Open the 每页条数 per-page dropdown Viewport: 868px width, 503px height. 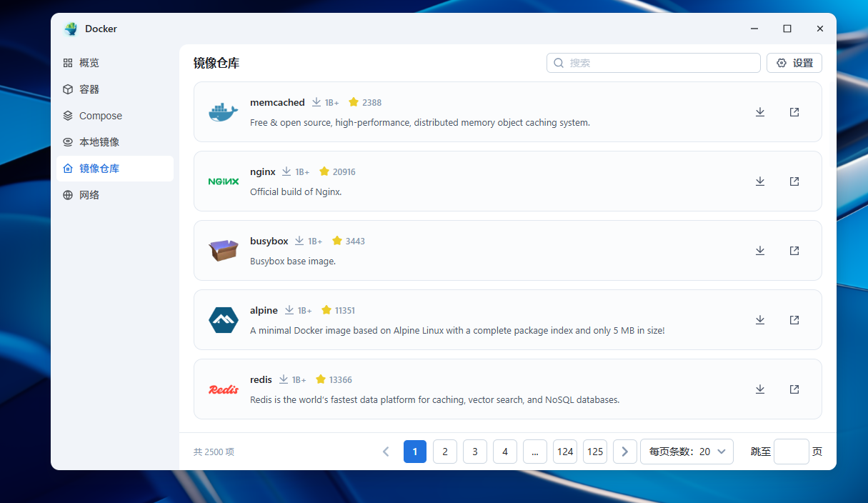tap(687, 452)
